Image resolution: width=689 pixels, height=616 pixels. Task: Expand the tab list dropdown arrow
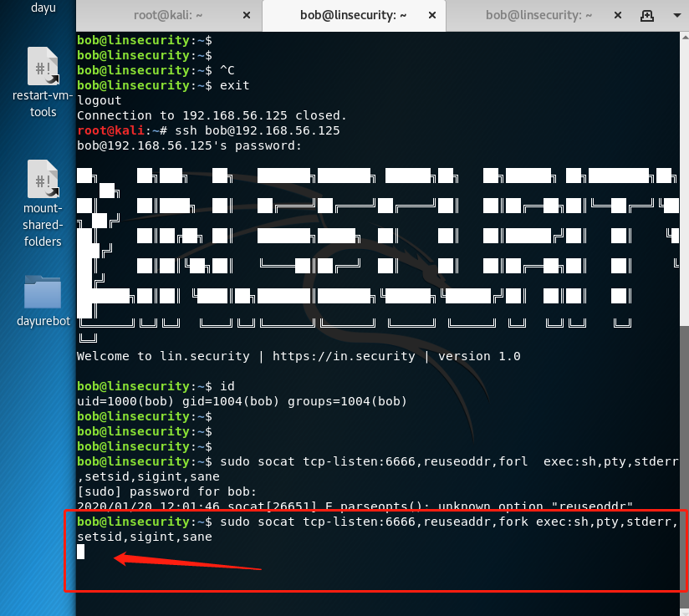[677, 15]
